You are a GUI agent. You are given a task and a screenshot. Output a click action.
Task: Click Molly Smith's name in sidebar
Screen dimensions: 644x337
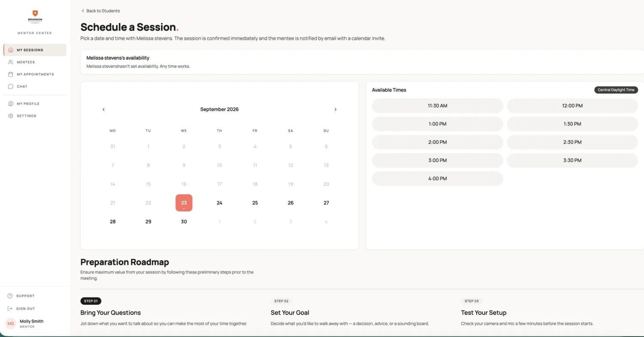[31, 321]
